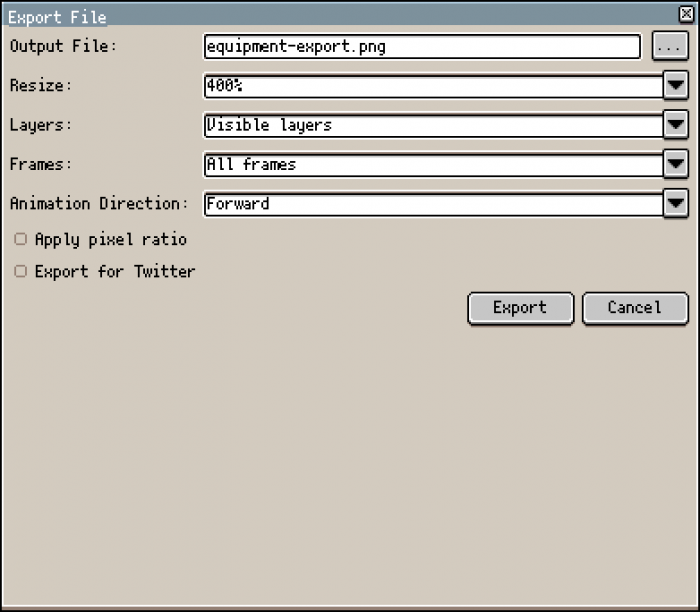Screen dimensions: 700x612
Task: Enable the Apply pixel ratio checkbox
Action: pyautogui.click(x=21, y=240)
